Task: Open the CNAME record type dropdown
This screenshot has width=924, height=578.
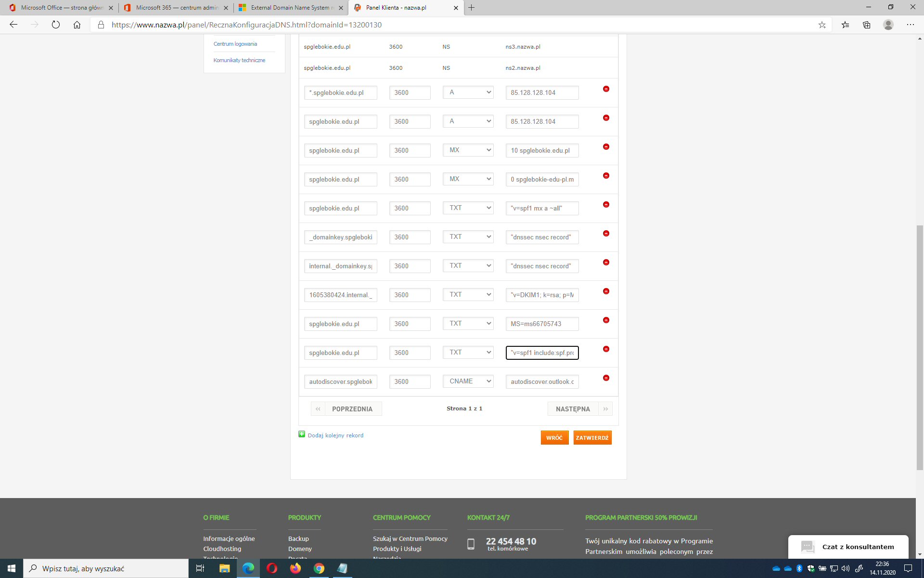Action: pos(468,381)
